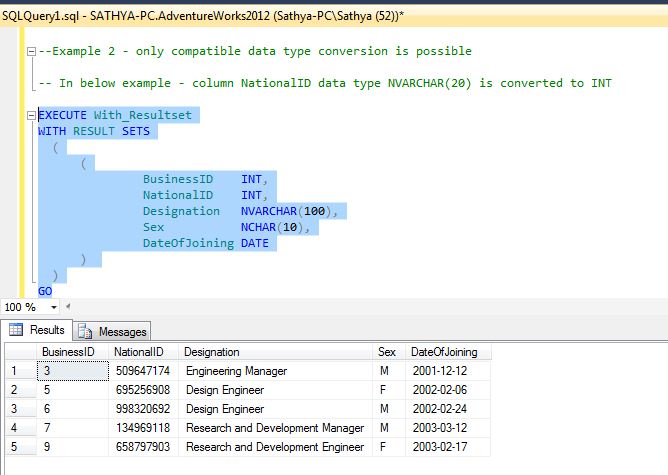This screenshot has width=668, height=475.
Task: Click DateOfJoining in the query editor
Action: click(x=188, y=243)
